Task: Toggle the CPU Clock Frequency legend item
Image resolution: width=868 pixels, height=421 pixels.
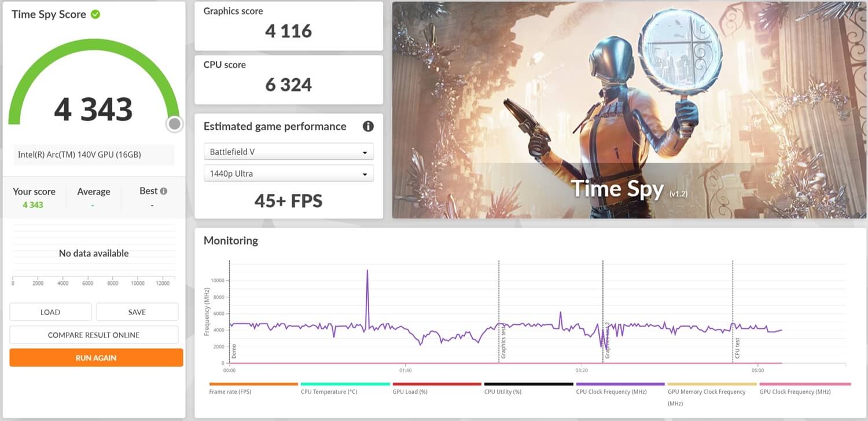Action: (x=620, y=388)
